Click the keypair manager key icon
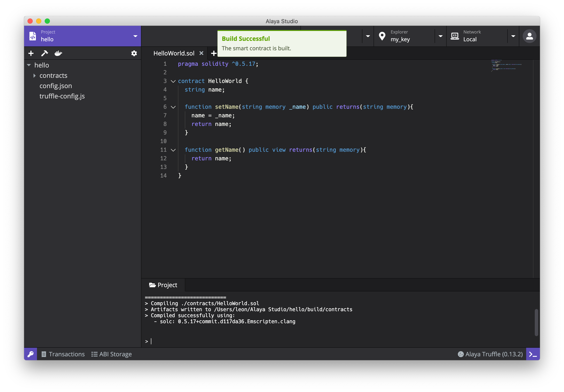Screen dimensions: 564x392 point(31,354)
